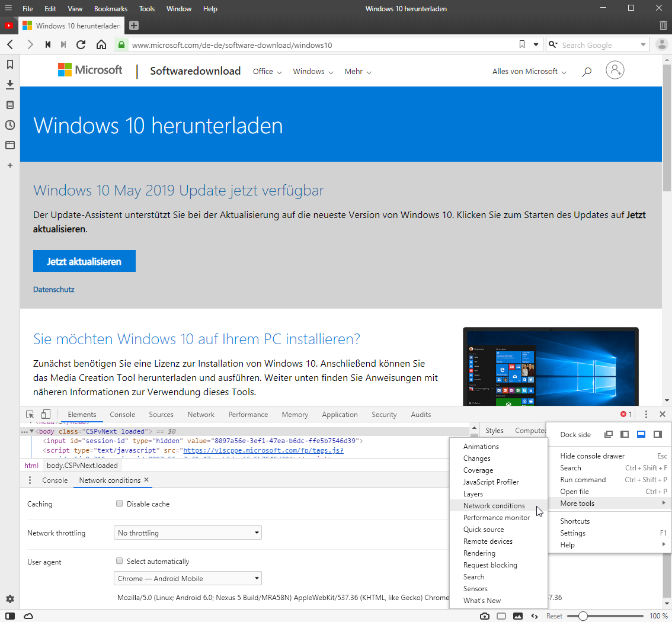Switch to the Network DevTools tab
The width and height of the screenshot is (672, 622).
(x=201, y=414)
